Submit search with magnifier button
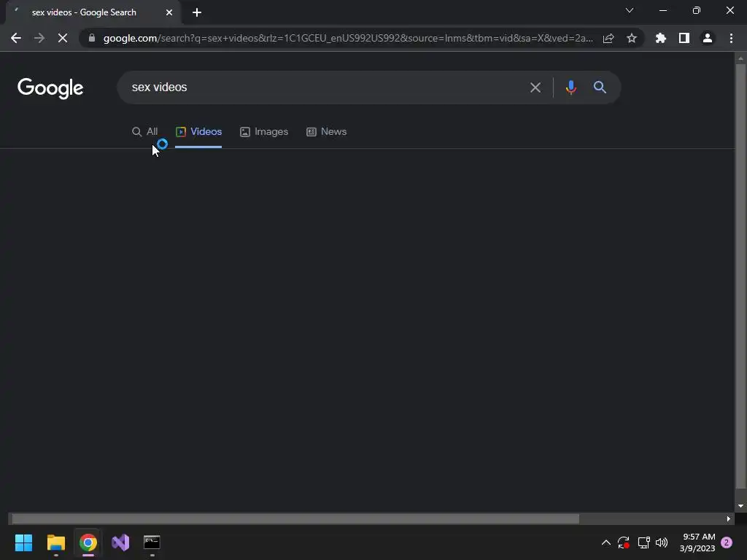The height and width of the screenshot is (560, 747). click(600, 87)
